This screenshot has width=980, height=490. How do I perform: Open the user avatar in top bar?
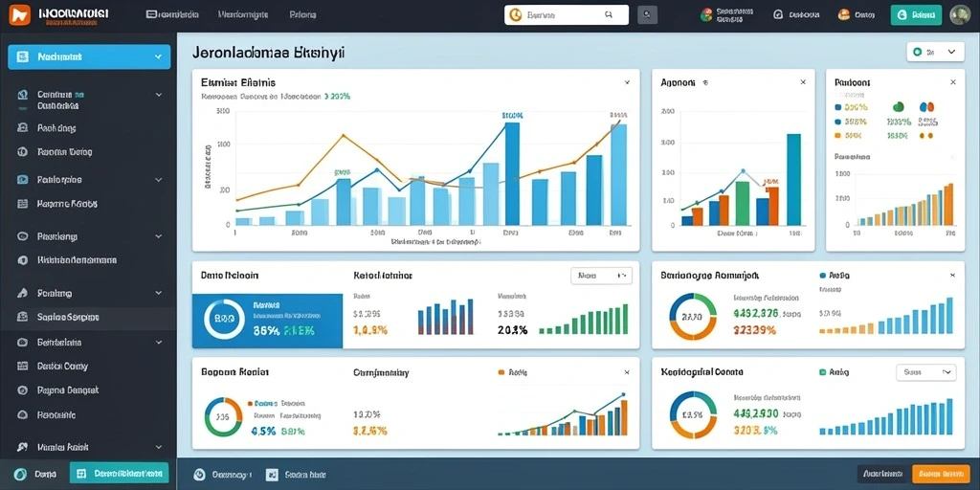click(x=959, y=14)
